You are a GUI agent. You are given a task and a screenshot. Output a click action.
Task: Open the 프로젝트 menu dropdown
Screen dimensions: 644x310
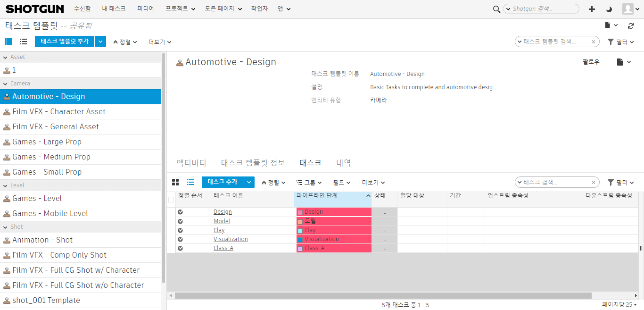pyautogui.click(x=181, y=8)
